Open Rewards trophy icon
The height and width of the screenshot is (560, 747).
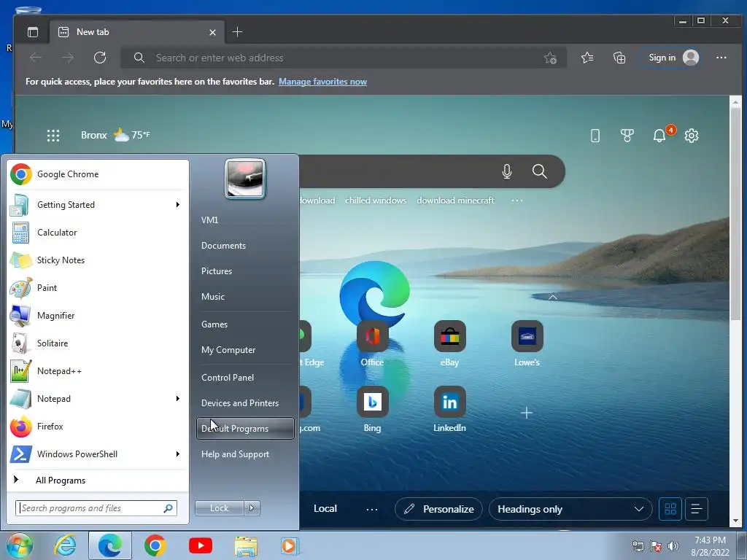coord(627,136)
